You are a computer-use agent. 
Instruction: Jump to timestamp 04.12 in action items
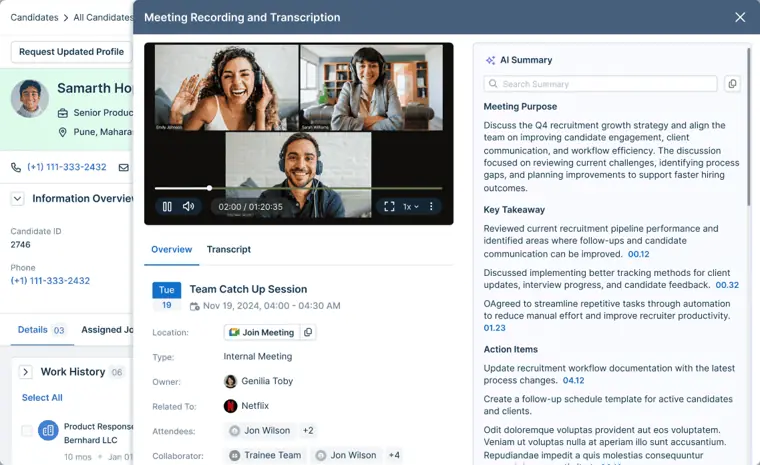tap(573, 381)
